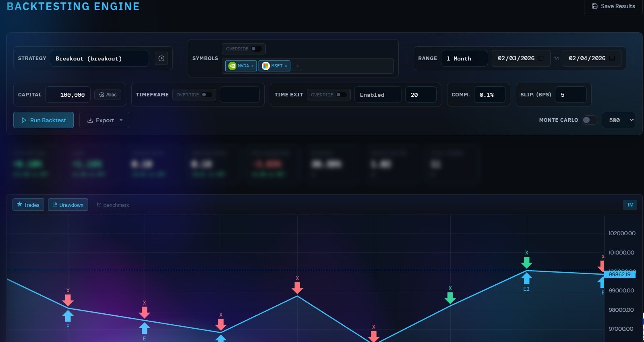Click the 97000.00 axis label
This screenshot has height=342, width=644.
(x=621, y=329)
